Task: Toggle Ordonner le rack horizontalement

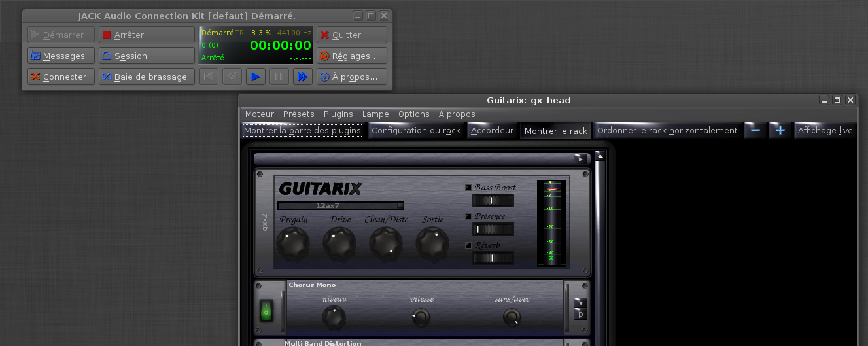Action: (x=667, y=130)
